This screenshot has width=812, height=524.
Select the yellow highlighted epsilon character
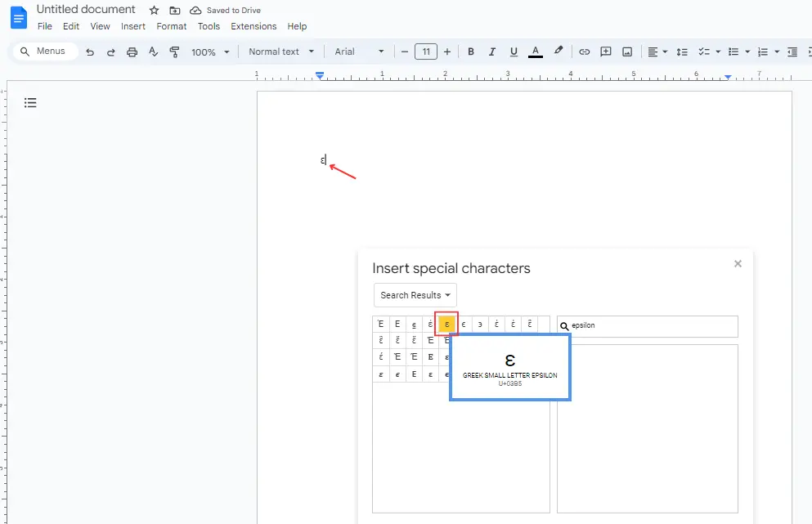447,325
